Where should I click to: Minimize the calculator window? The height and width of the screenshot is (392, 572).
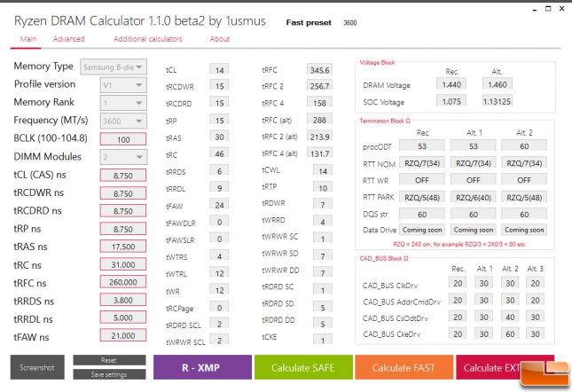click(x=535, y=10)
